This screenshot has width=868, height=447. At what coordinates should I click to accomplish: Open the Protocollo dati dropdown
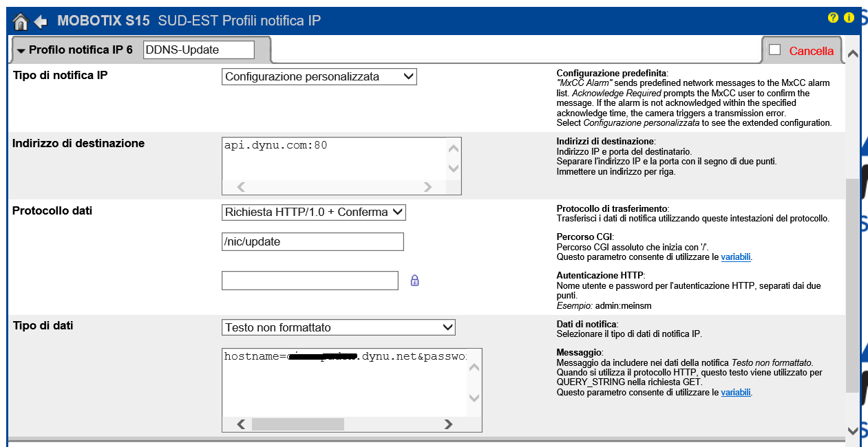[314, 212]
